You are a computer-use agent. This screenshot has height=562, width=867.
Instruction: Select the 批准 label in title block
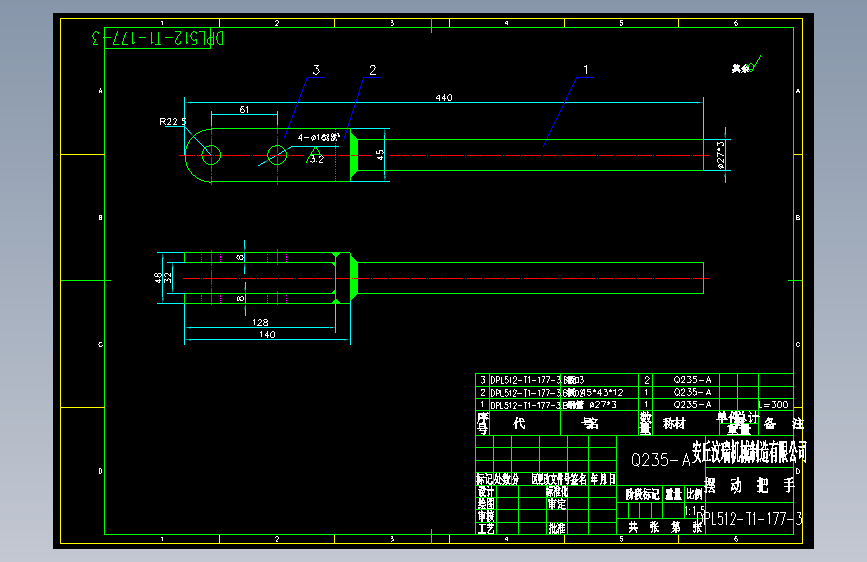pyautogui.click(x=557, y=529)
